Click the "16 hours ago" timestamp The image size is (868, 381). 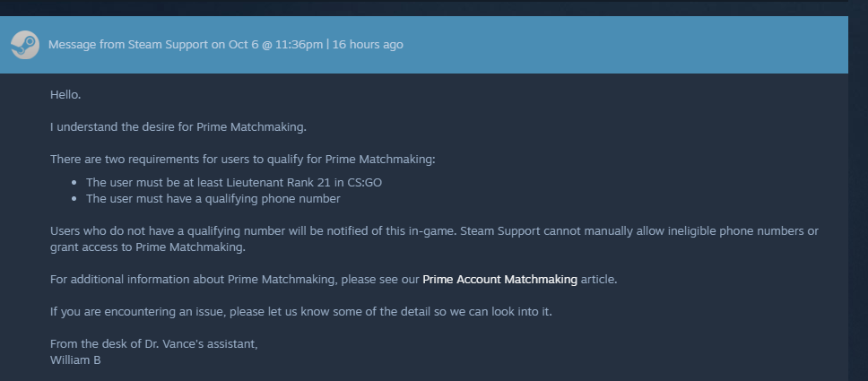tap(368, 44)
